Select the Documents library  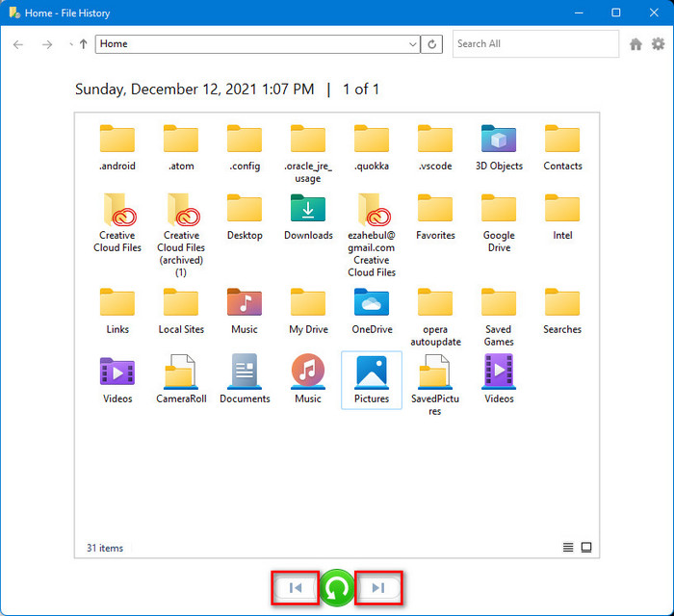point(245,380)
